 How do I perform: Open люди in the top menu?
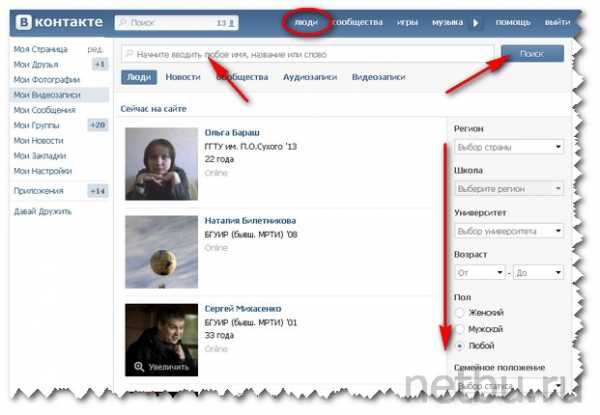tap(306, 22)
